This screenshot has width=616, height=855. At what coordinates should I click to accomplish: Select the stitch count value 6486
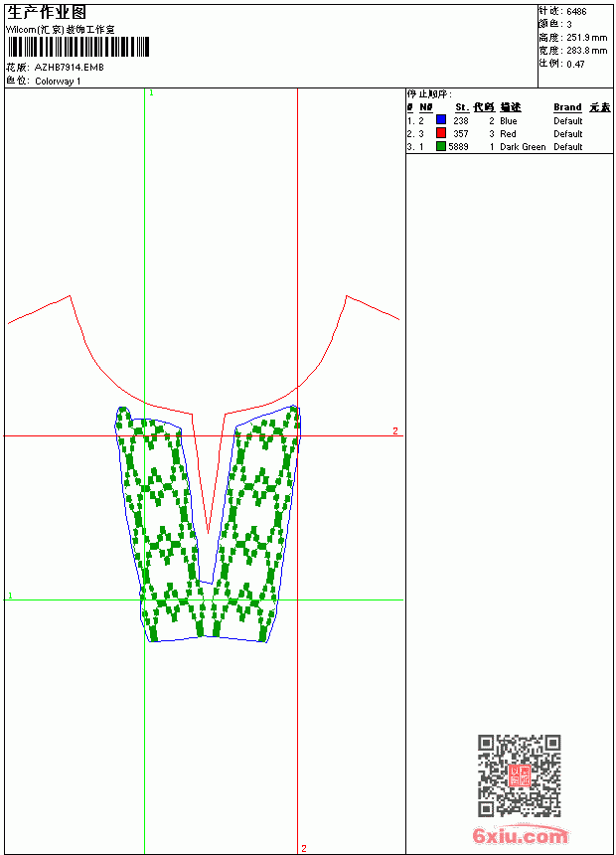tap(576, 12)
